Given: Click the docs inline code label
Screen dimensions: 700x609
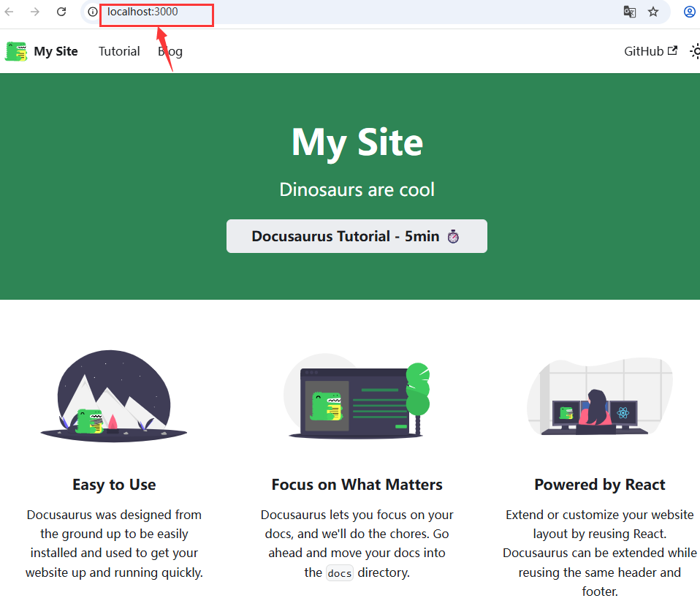Looking at the screenshot, I should pos(340,572).
